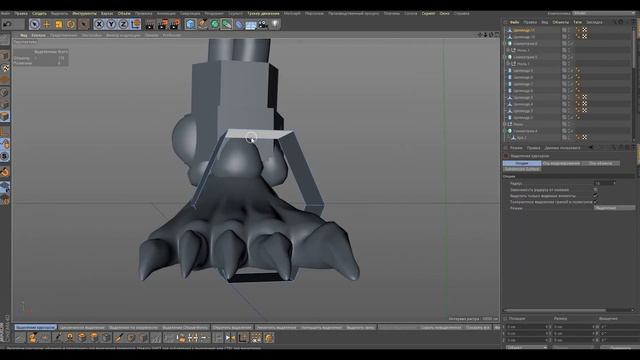Click the mirror tool icon in bottom toolbar
This screenshot has height=360, width=640.
point(231,338)
